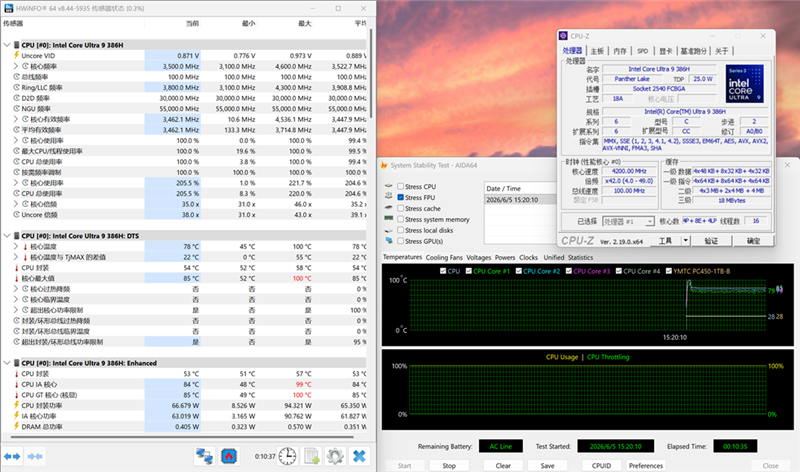
Task: Tick the Stress GPU(s) checkbox
Action: point(401,241)
